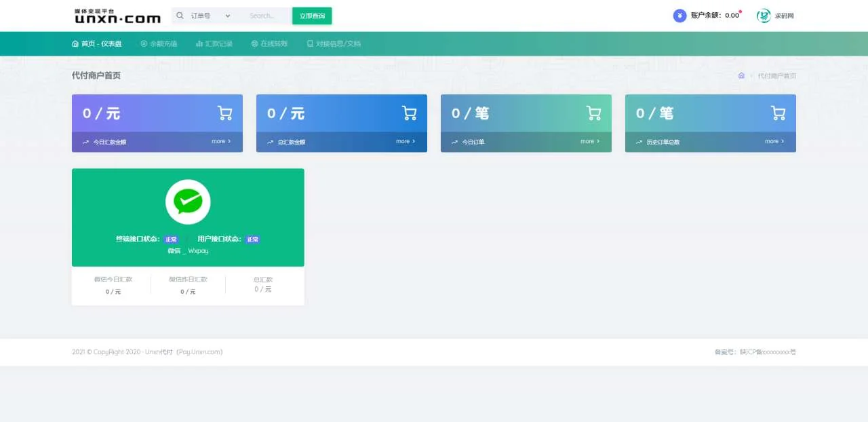The image size is (868, 422).
Task: Click the shopping cart icon on 今日汇款金额 card
Action: pyautogui.click(x=225, y=113)
